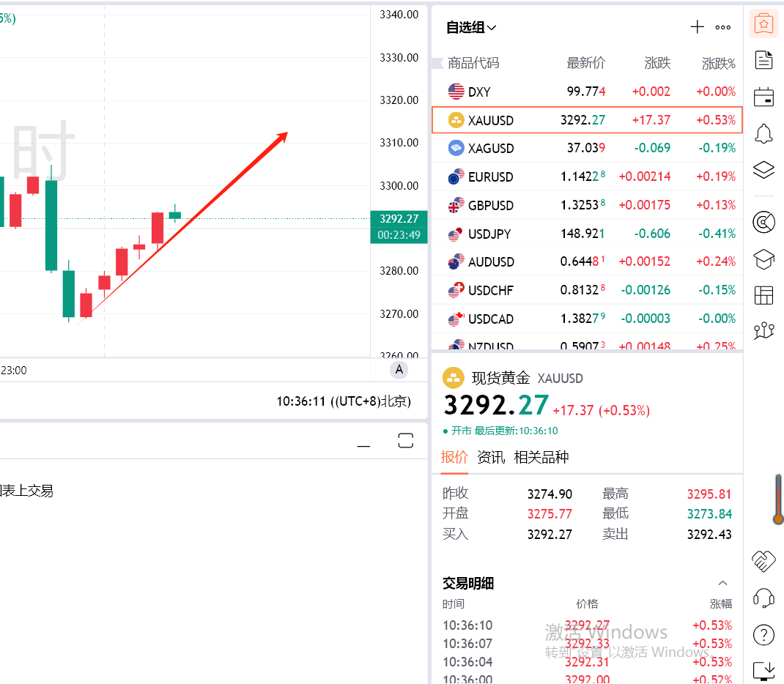784x684 pixels.
Task: Open the watchlist three-dot more menu
Action: pos(723,28)
